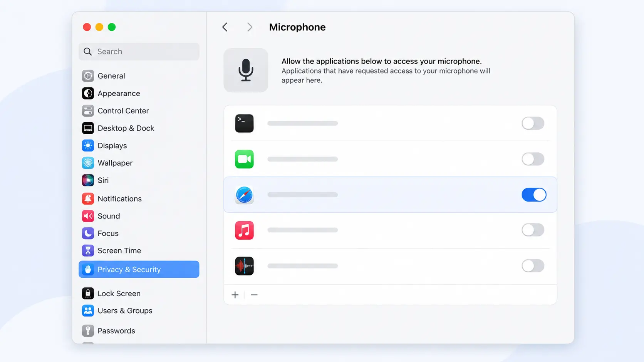
Task: Open Notifications settings label
Action: (120, 199)
